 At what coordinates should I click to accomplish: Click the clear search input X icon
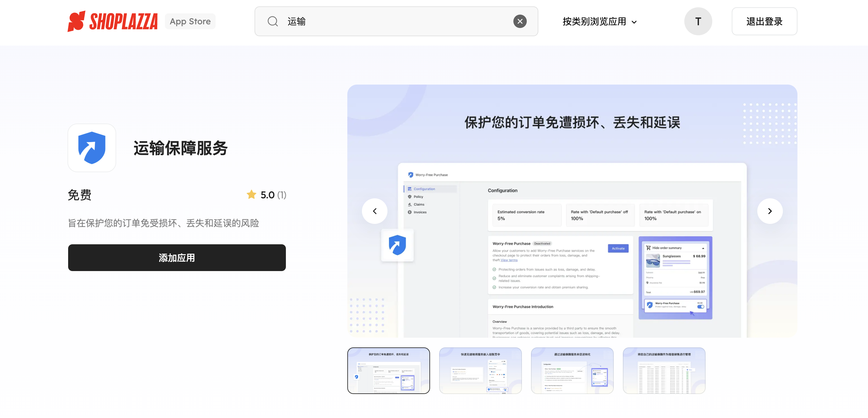(x=519, y=21)
